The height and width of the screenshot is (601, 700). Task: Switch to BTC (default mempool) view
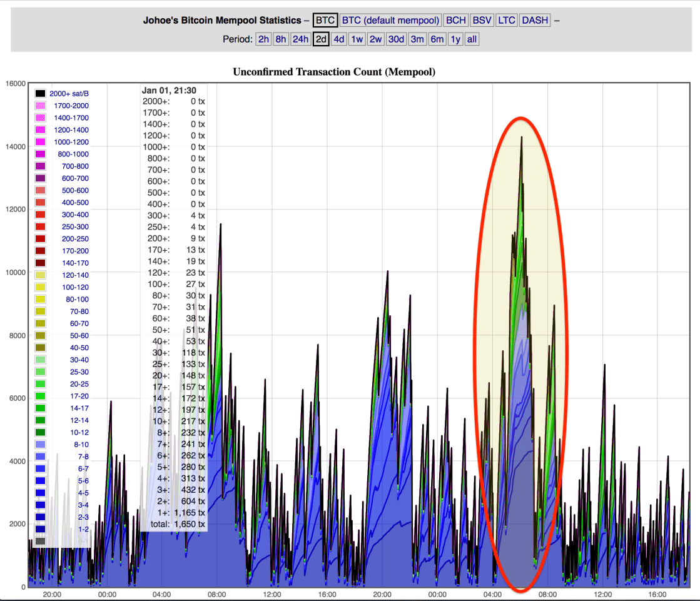[x=391, y=20]
